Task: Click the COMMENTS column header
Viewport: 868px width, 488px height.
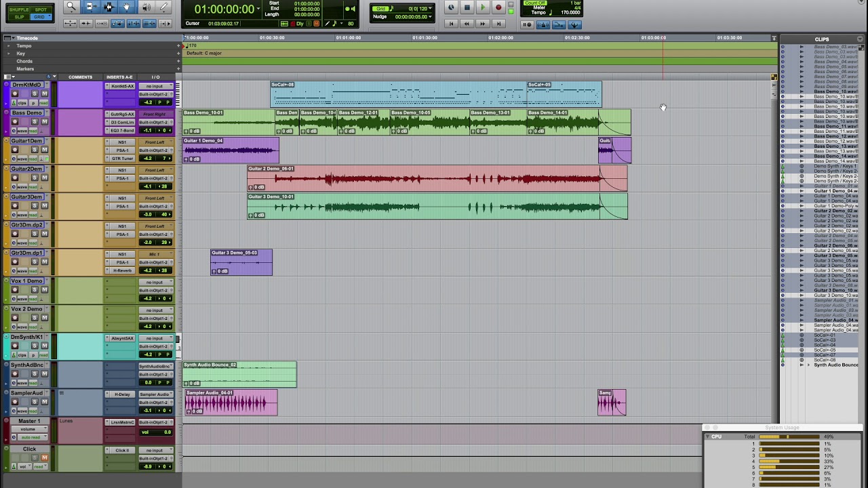Action: [x=80, y=77]
